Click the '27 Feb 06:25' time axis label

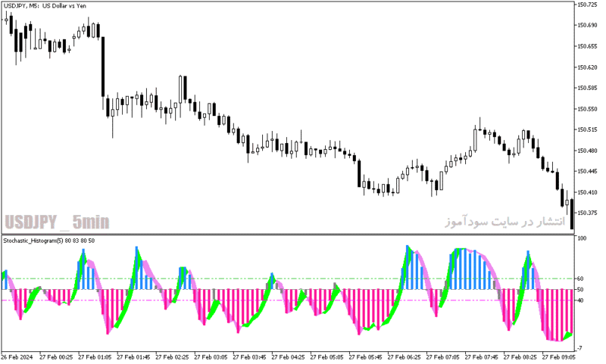[x=405, y=357]
